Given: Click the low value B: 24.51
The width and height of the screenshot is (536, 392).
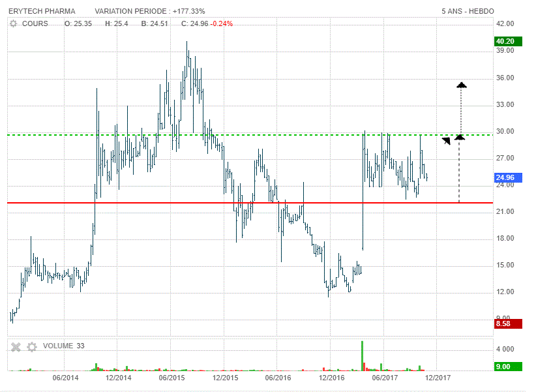Looking at the screenshot, I should click(155, 23).
